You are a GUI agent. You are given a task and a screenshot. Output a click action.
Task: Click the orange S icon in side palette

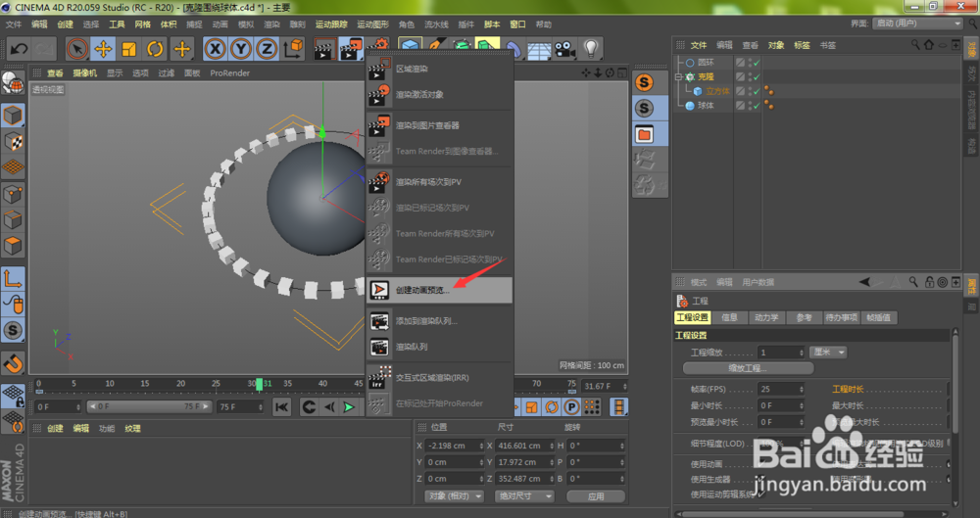point(645,82)
